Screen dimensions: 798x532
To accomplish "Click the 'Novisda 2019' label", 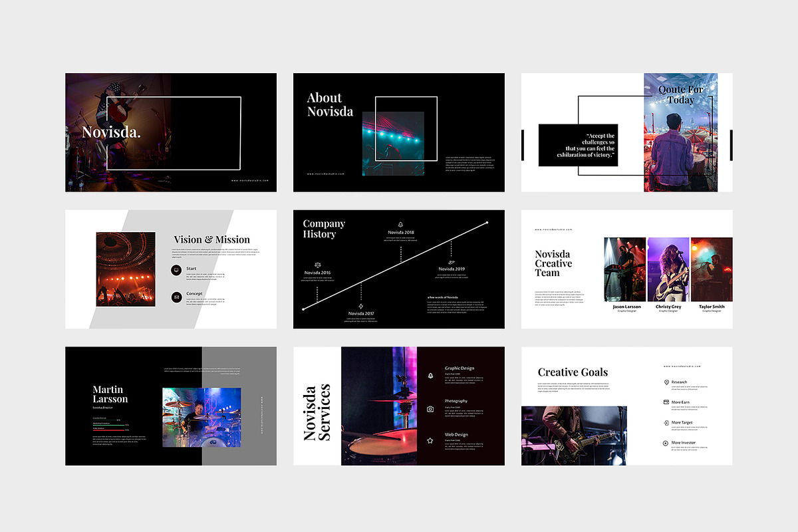I will pyautogui.click(x=452, y=269).
